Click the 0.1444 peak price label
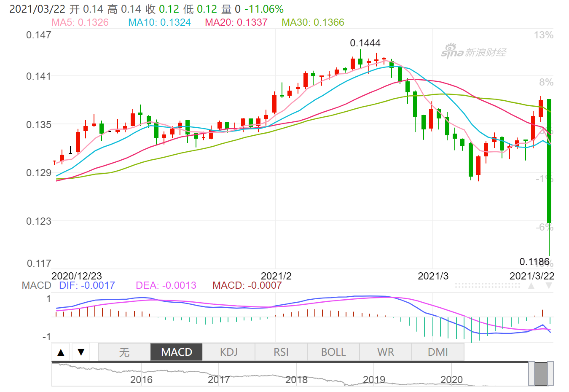This screenshot has height=392, width=569. coord(365,43)
